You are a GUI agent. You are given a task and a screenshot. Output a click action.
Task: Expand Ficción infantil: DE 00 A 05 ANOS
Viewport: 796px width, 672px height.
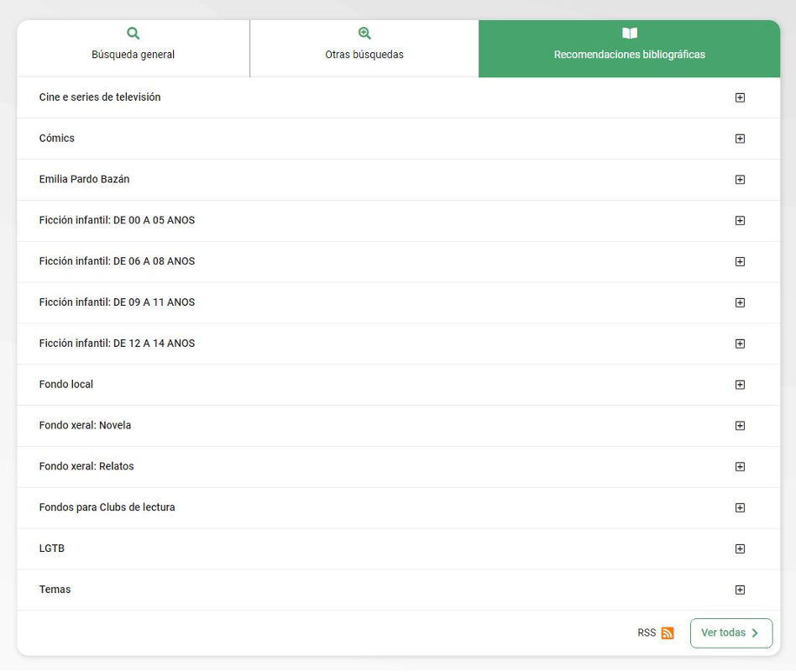(x=740, y=221)
